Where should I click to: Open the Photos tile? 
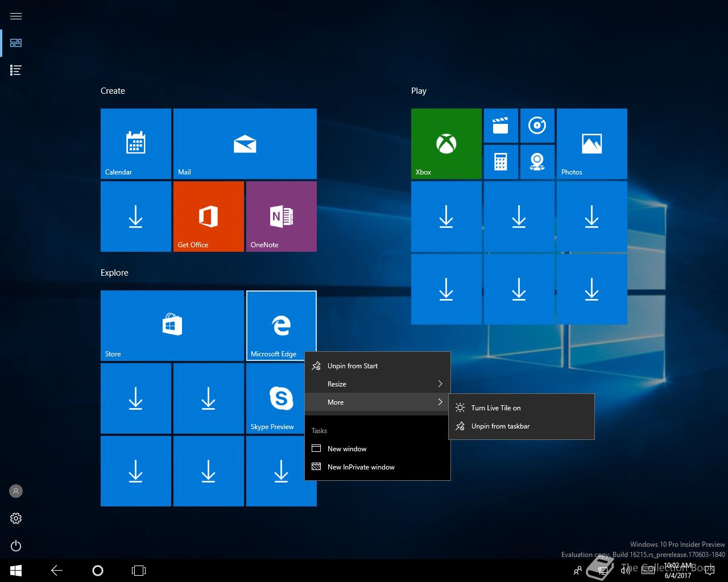coord(592,144)
